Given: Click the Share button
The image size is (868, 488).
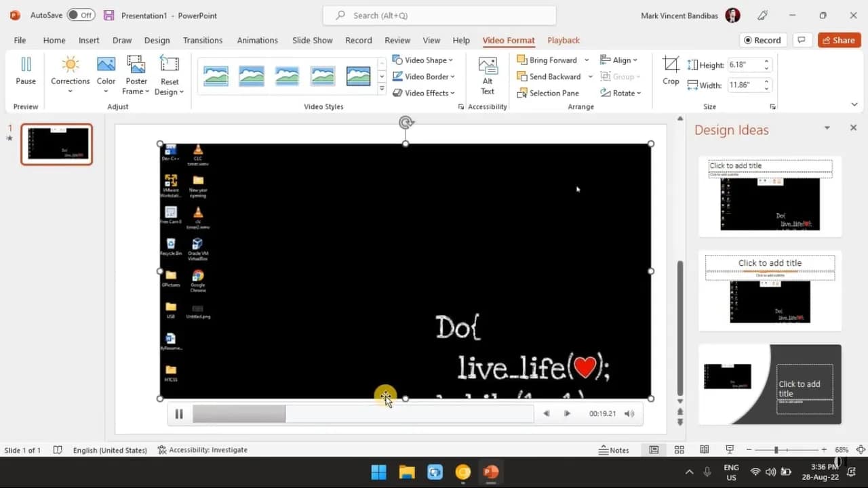Looking at the screenshot, I should point(839,40).
